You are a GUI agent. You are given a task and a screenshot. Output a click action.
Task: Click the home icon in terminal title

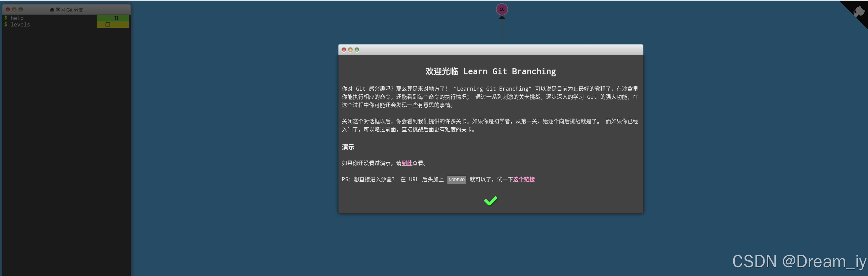[52, 10]
